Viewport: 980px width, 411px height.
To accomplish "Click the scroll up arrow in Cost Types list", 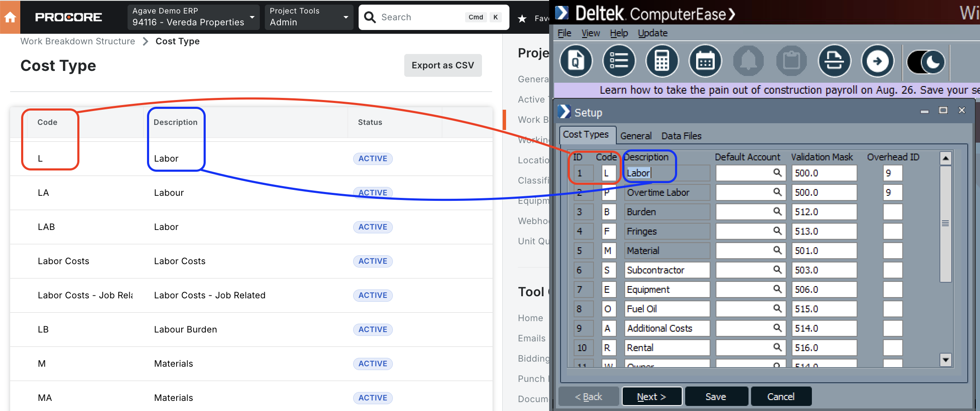I will click(946, 158).
